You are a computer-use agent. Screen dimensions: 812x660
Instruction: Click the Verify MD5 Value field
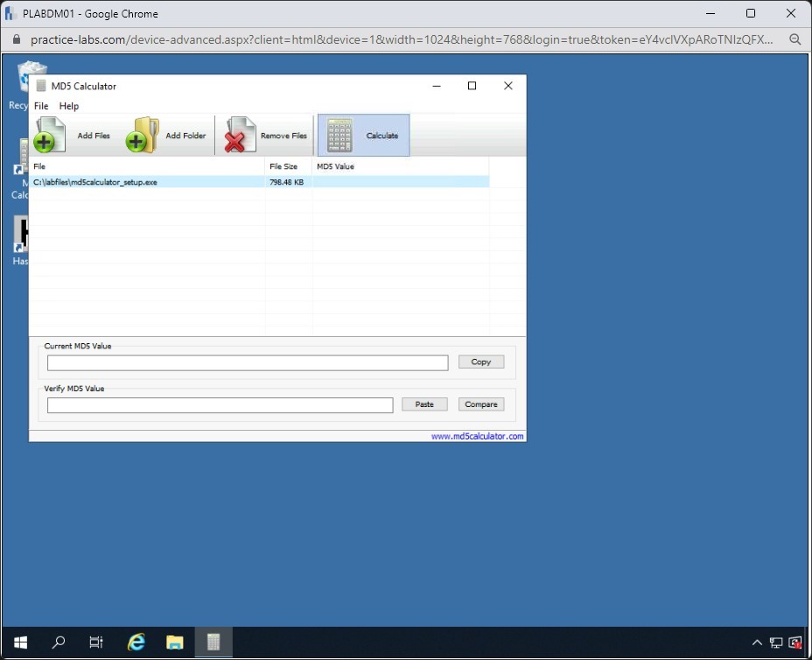tap(220, 405)
